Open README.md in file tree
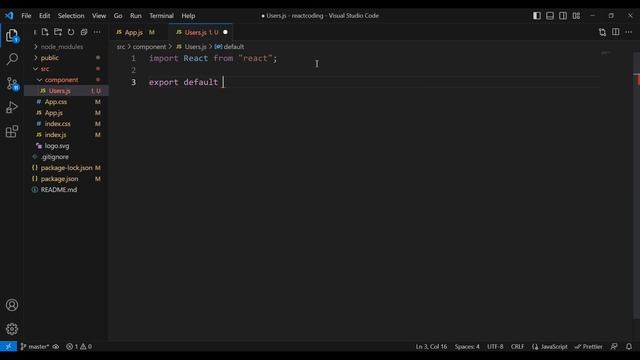Screen dimensions: 640x360 (59, 190)
